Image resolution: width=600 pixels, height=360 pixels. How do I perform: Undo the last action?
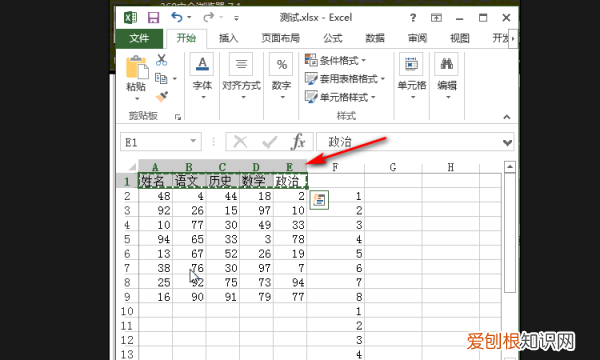coord(177,17)
